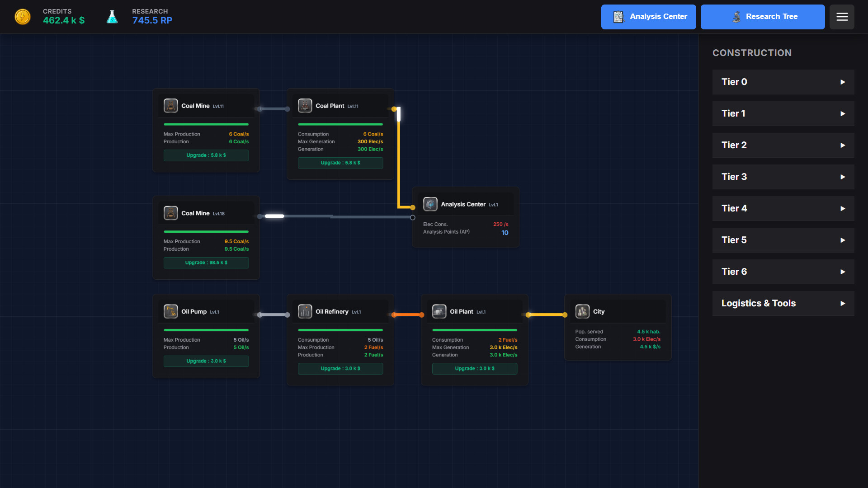Viewport: 868px width, 488px height.
Task: Upgrade Oil Refinery for 3.0 k $
Action: tap(340, 369)
